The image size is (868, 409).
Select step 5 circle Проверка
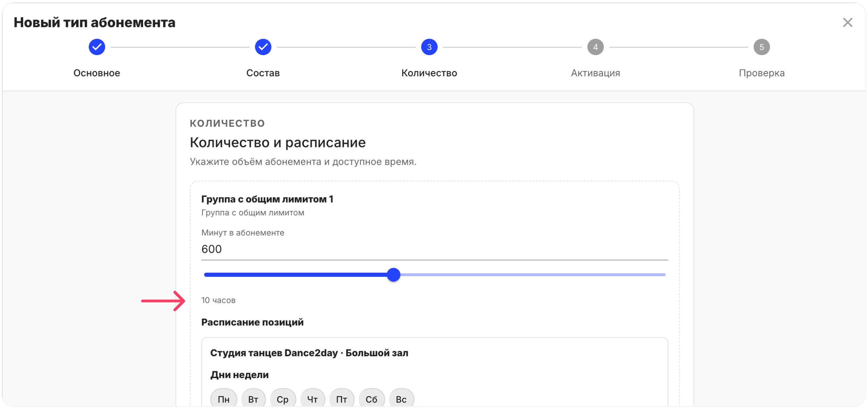pyautogui.click(x=761, y=47)
